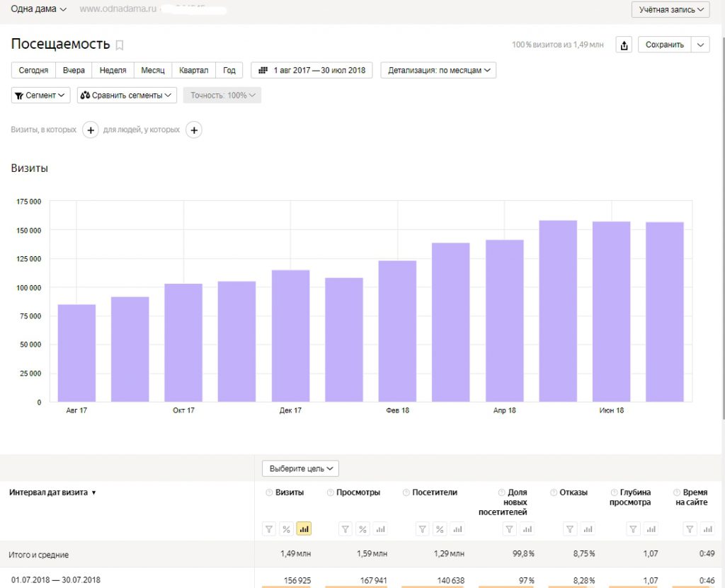Click the Фев 18 bar in chart
This screenshot has height=588, width=725.
(x=398, y=331)
